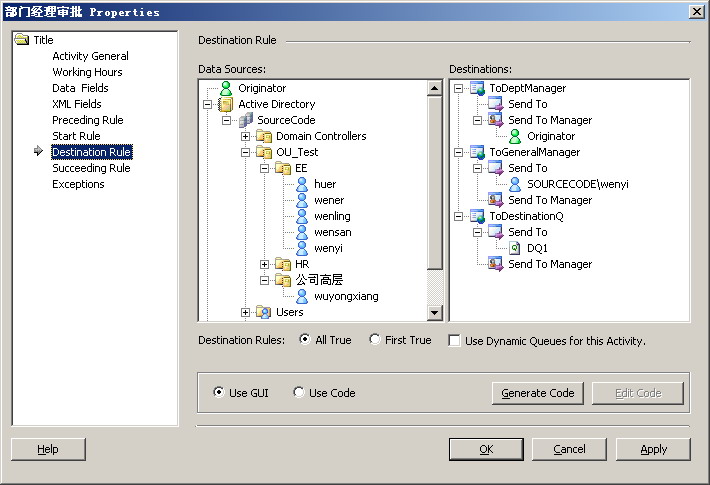Click the wener user icon

pyautogui.click(x=302, y=200)
